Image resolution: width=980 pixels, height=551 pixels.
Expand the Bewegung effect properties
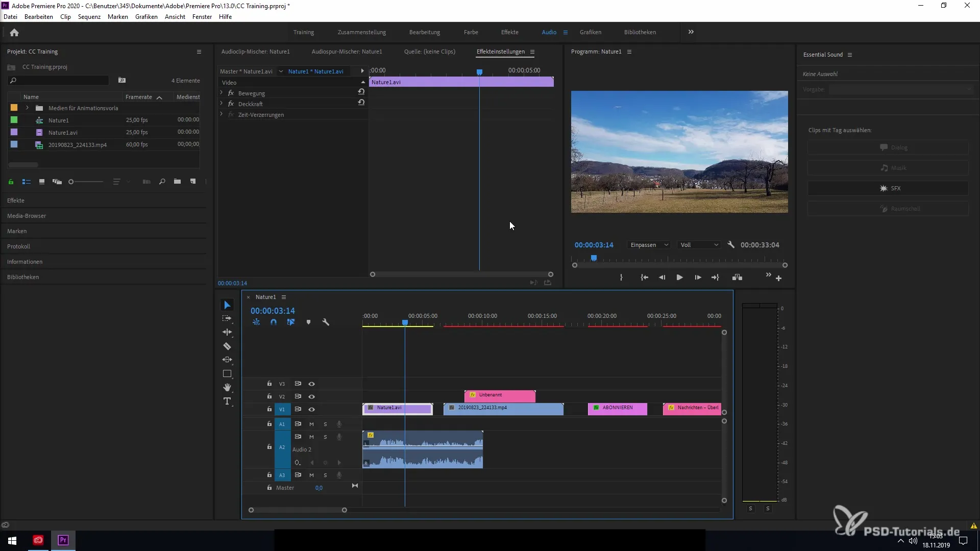pos(222,93)
